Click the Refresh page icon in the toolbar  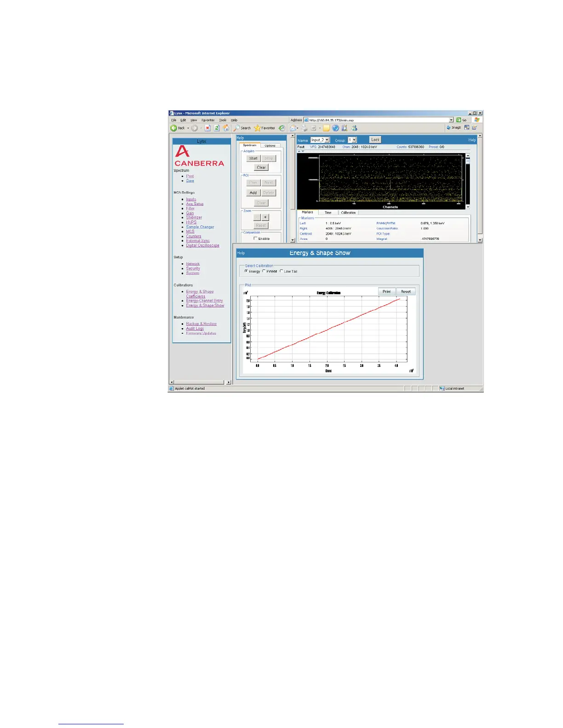tap(217, 128)
